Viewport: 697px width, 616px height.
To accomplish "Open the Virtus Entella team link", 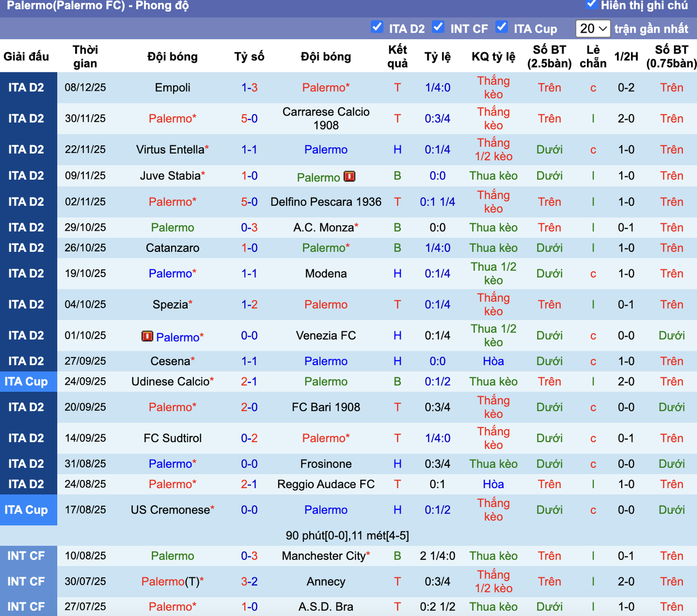I will (170, 150).
